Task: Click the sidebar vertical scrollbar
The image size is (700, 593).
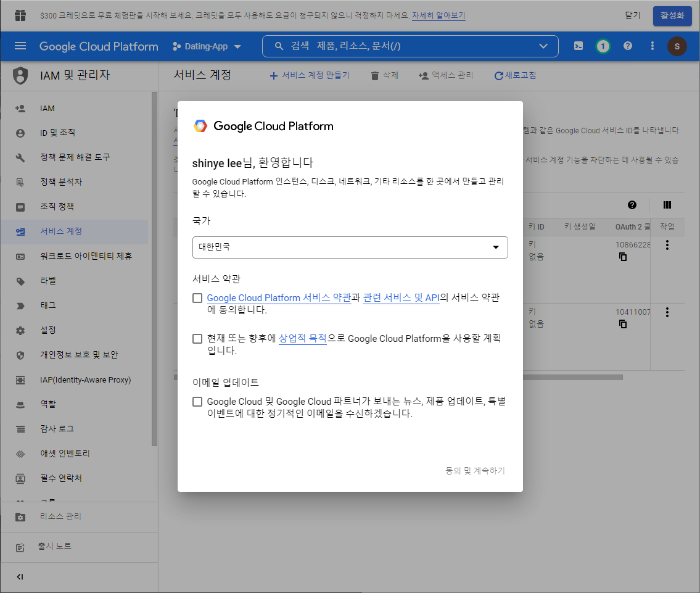Action: tap(154, 269)
